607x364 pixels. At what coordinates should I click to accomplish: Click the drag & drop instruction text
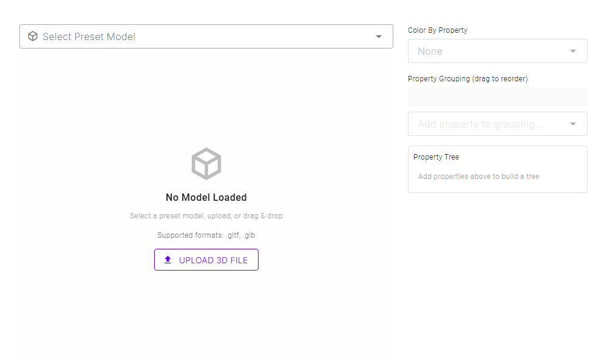[x=206, y=216]
